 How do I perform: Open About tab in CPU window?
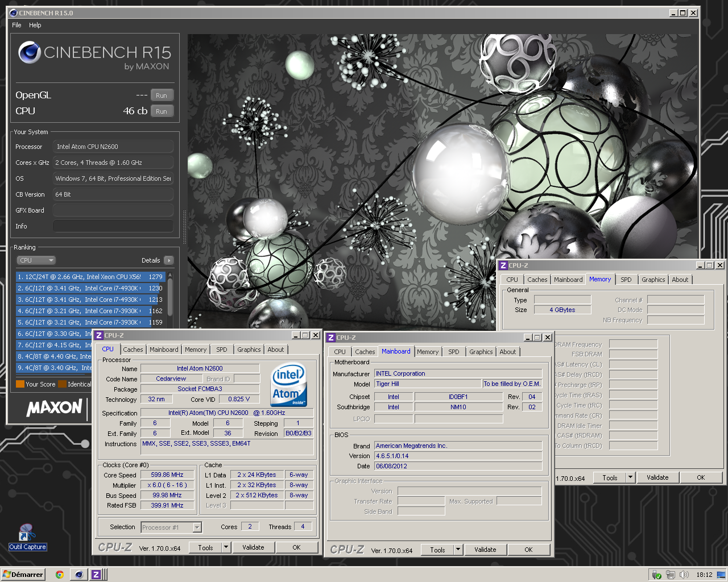coord(276,350)
